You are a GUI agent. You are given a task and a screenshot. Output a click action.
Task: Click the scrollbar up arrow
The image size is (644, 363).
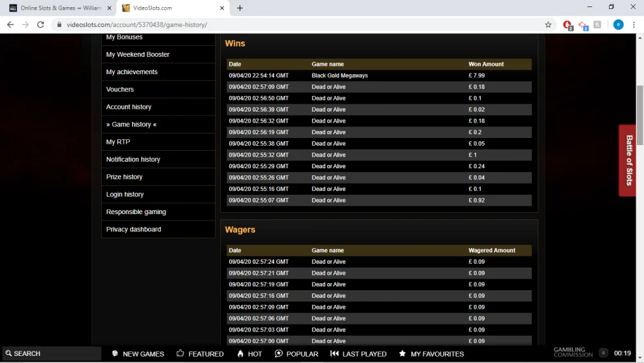(x=640, y=38)
